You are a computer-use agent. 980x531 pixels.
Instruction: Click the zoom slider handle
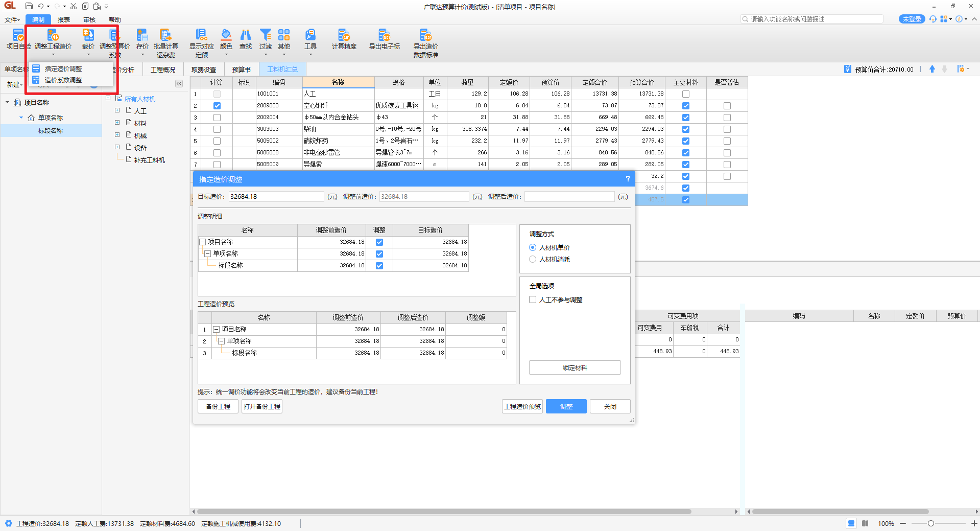coord(931,523)
